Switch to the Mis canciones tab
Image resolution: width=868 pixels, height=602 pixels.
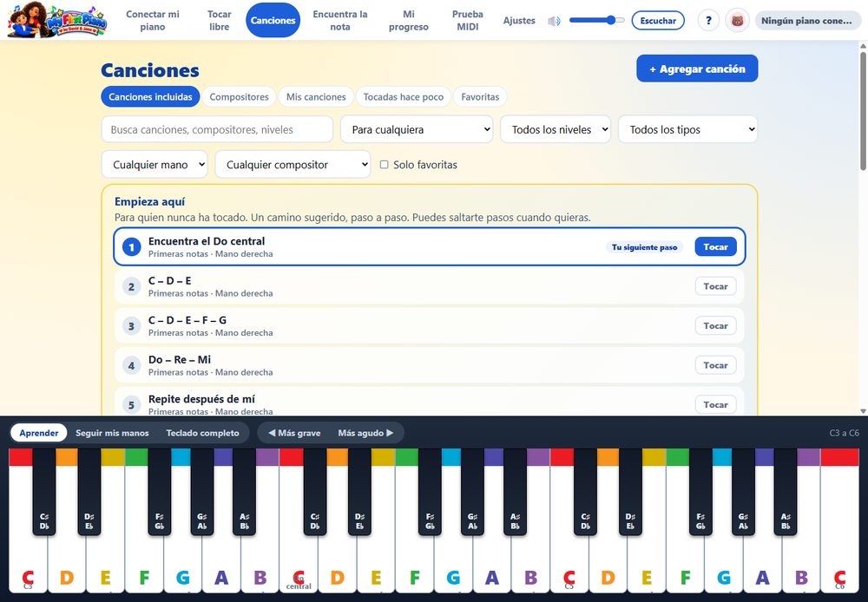click(x=316, y=97)
